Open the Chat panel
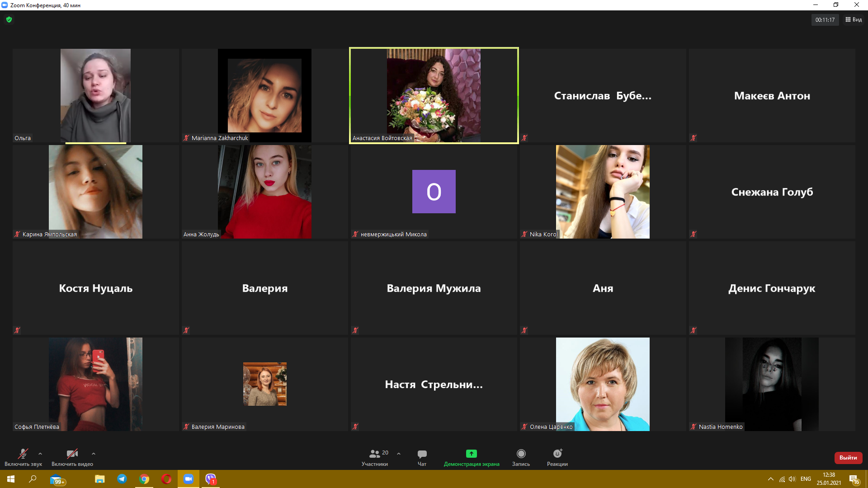This screenshot has height=488, width=868. [422, 457]
